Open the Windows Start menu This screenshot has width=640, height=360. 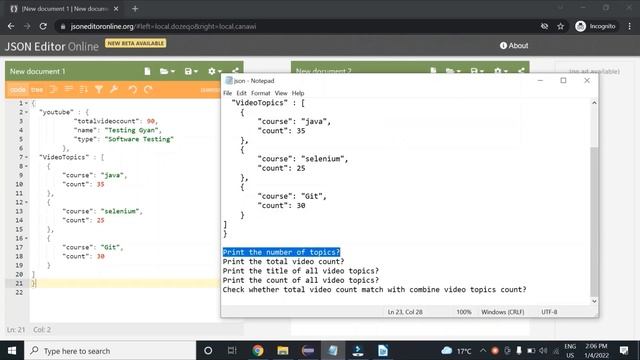[12, 351]
